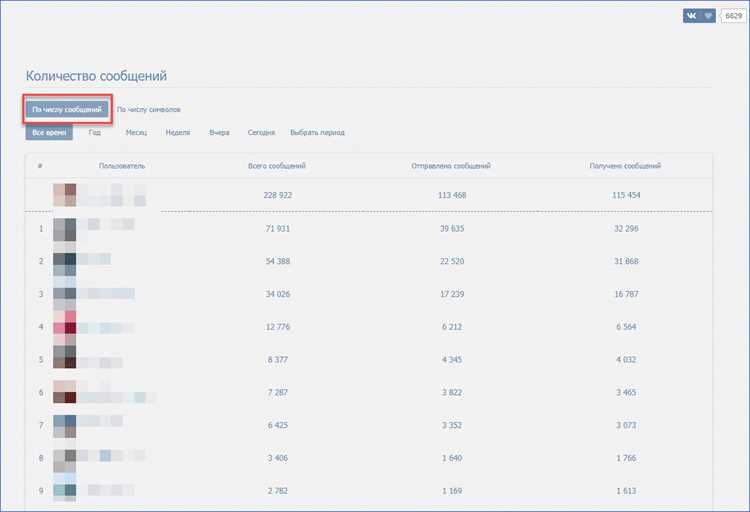Click the 'Количество сообщений' heading
The height and width of the screenshot is (512, 750).
click(96, 76)
